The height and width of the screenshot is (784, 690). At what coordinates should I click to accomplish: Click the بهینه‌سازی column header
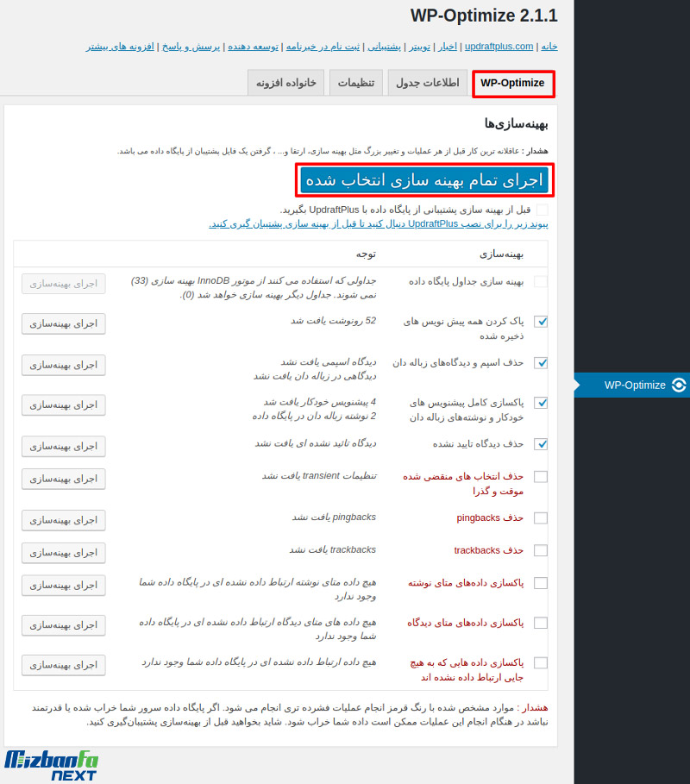coord(501,254)
